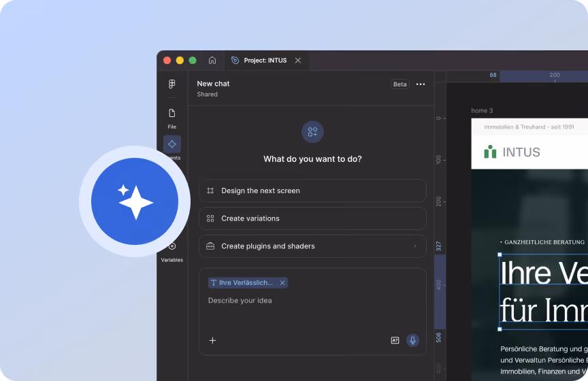Click the large blue sparkle AI button
The height and width of the screenshot is (381, 588).
[x=135, y=201]
